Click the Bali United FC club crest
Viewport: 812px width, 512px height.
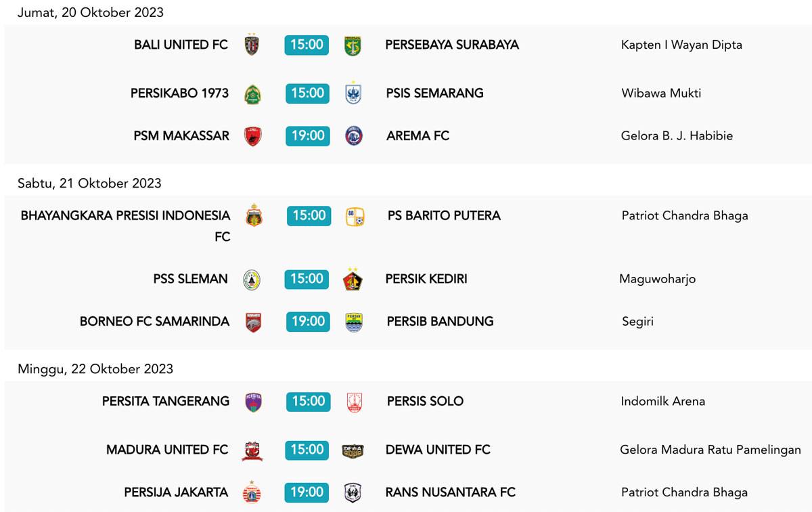click(x=252, y=45)
